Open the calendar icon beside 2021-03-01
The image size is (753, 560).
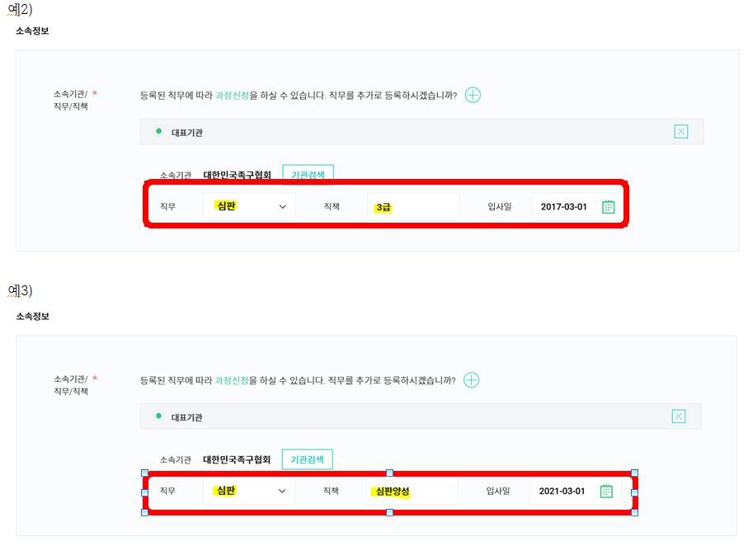click(606, 492)
